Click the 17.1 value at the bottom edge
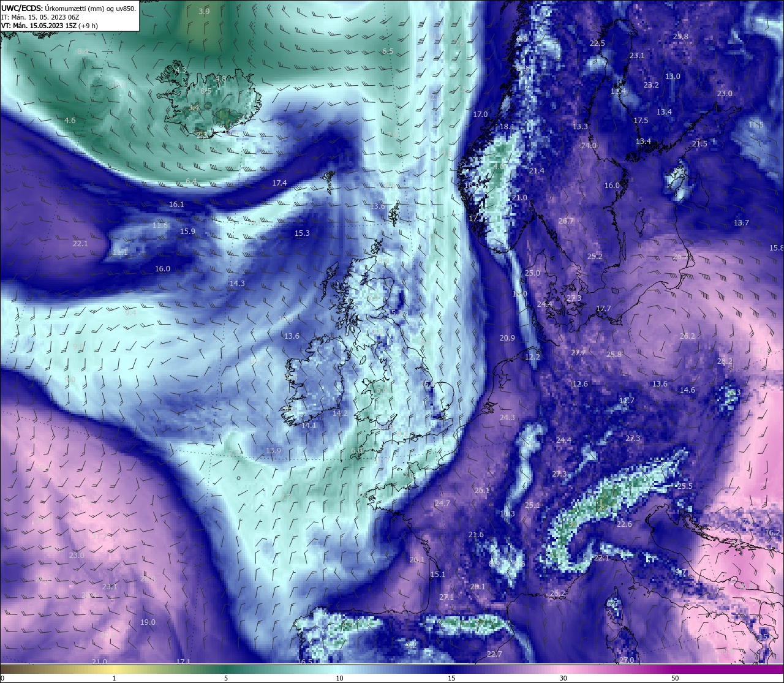The height and width of the screenshot is (683, 784). (183, 662)
